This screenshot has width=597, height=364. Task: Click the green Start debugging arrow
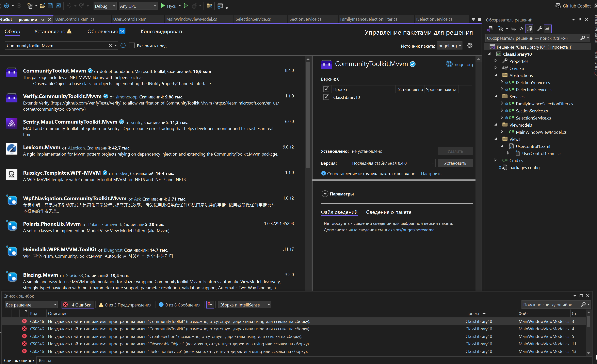(x=163, y=6)
